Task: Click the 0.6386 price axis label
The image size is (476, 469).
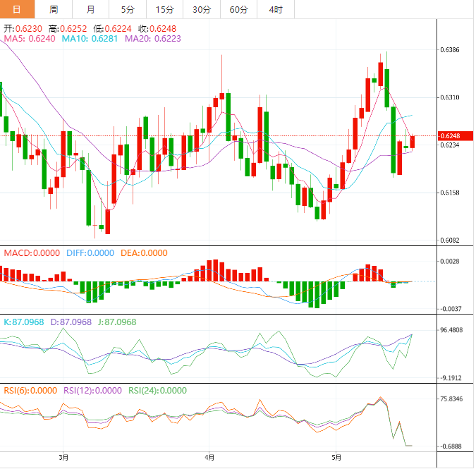Action: click(450, 50)
